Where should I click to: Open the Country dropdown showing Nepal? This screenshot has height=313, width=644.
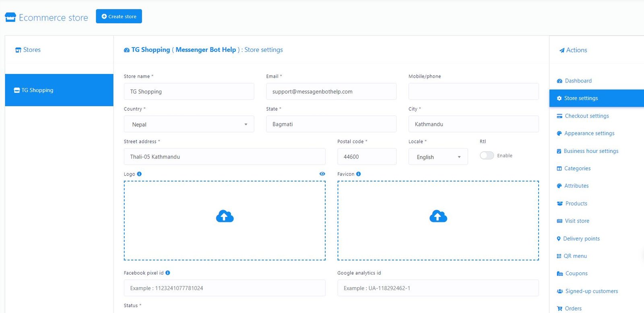(x=189, y=124)
